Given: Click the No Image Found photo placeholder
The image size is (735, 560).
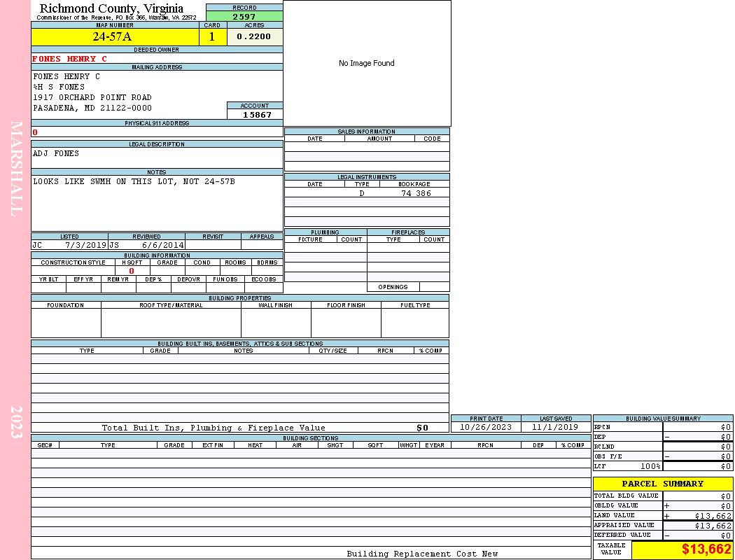Looking at the screenshot, I should [366, 63].
